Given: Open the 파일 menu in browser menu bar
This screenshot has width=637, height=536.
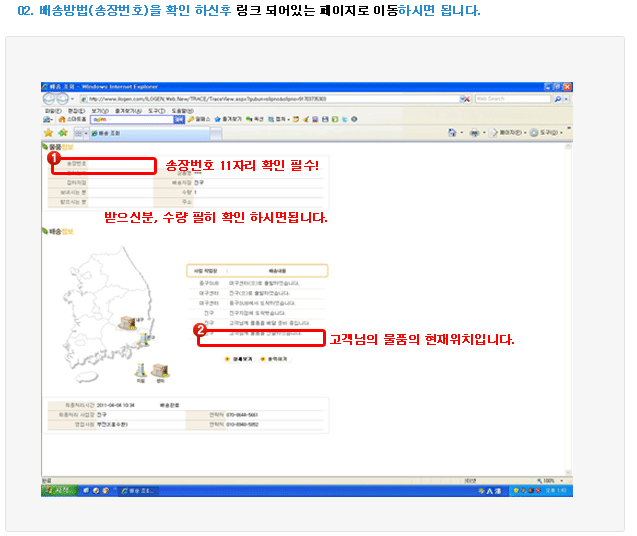Looking at the screenshot, I should [48, 110].
